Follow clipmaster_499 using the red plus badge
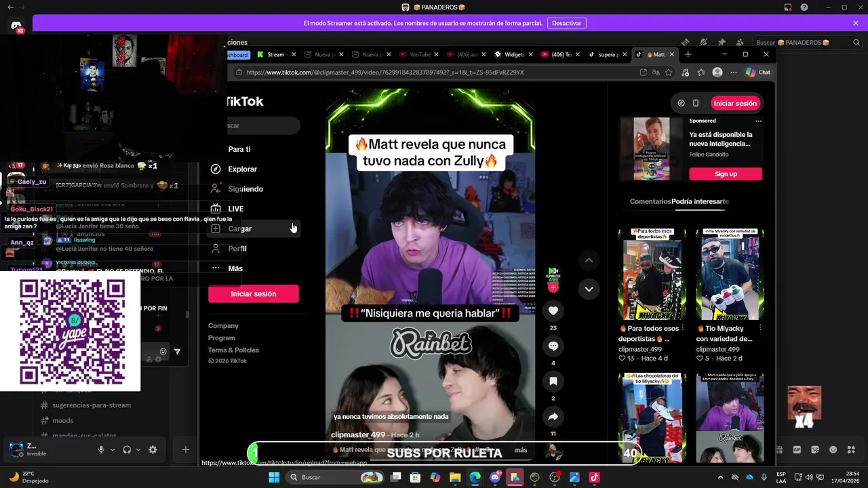This screenshot has width=868, height=488. coord(553,287)
